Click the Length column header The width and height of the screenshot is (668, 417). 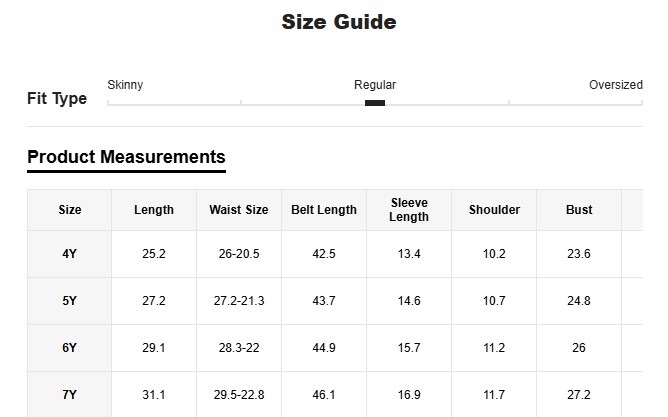coord(154,210)
